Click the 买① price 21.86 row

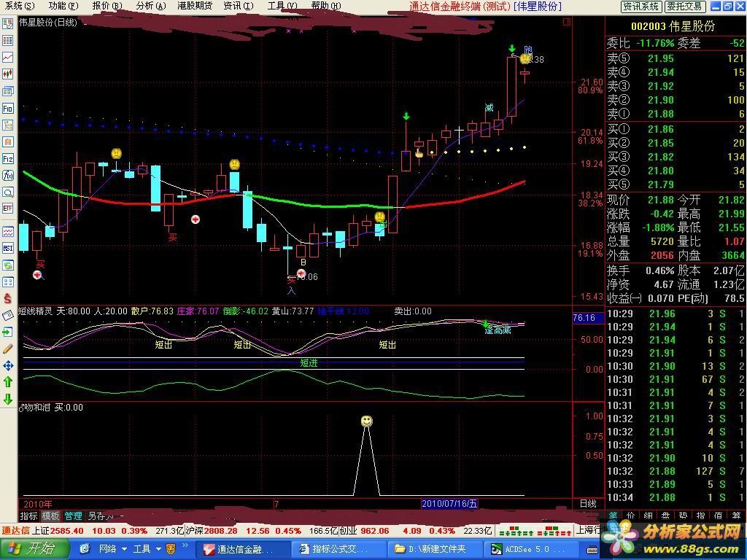pos(676,129)
